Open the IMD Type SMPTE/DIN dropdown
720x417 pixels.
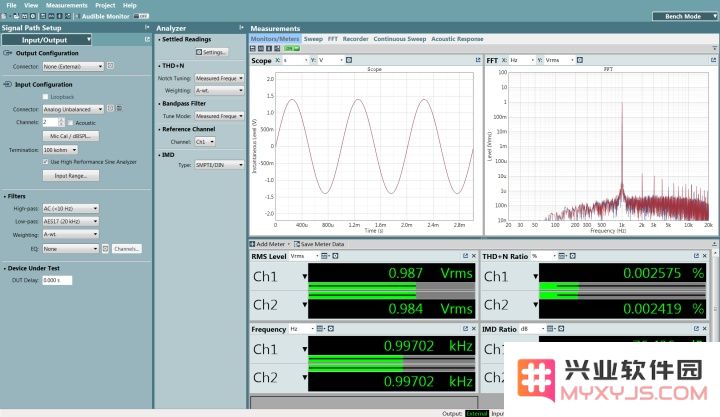[219, 164]
